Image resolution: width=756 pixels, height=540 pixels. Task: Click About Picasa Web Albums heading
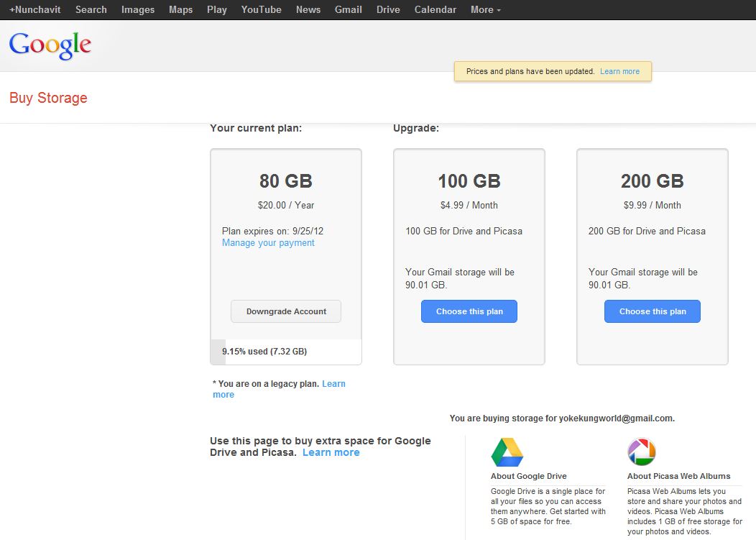(x=679, y=476)
